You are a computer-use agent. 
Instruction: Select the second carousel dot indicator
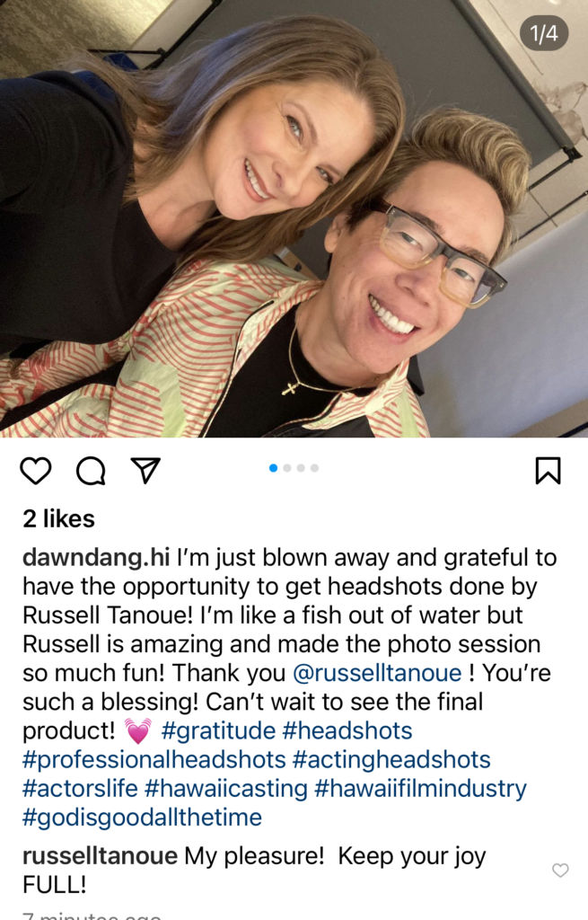[x=287, y=467]
